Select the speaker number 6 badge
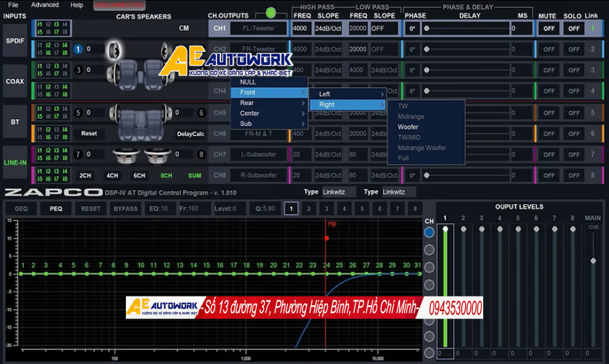The height and width of the screenshot is (364, 609). pos(201,113)
